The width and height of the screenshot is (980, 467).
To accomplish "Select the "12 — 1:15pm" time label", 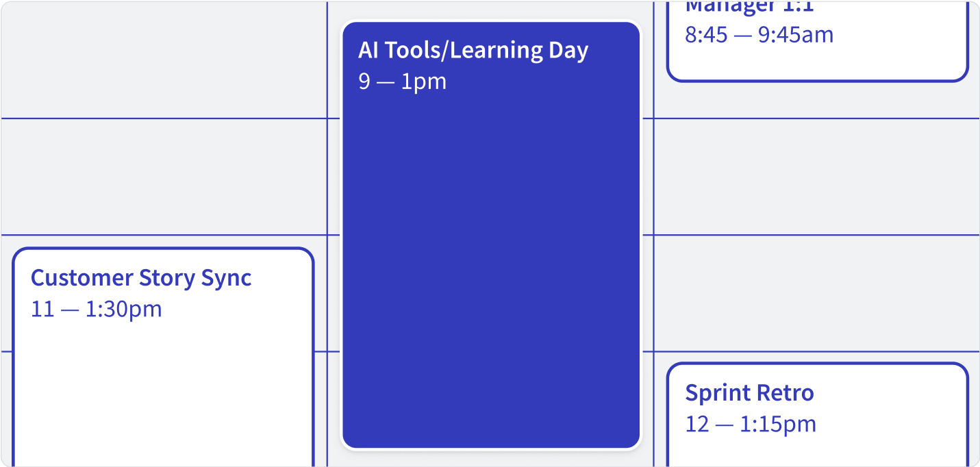I will point(751,424).
